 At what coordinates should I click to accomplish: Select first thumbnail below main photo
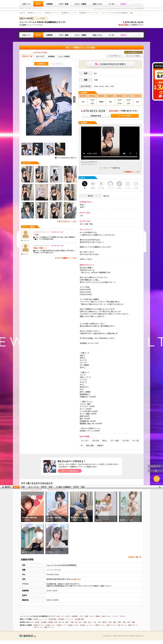coord(27,149)
